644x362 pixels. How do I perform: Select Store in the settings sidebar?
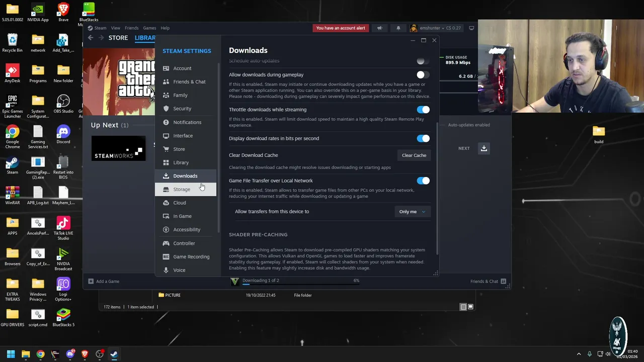tap(186, 149)
